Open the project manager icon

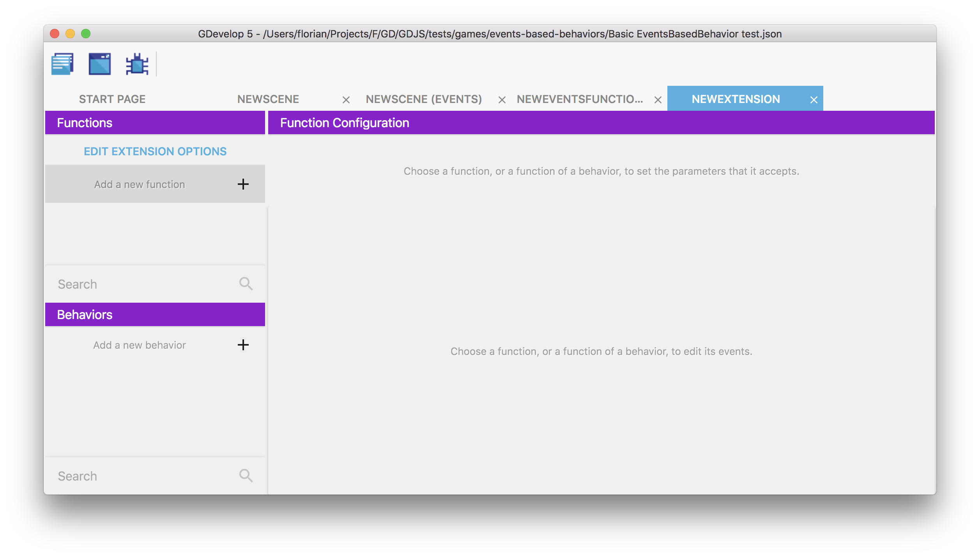(62, 64)
